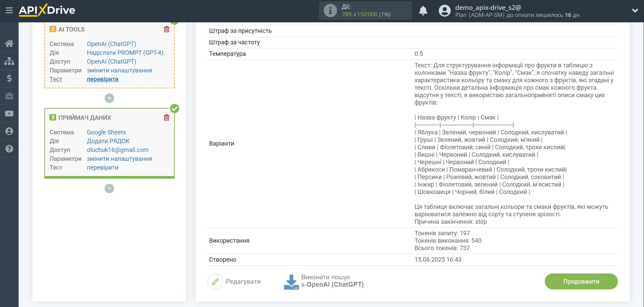Expand the account dropdown chevron
Viewport: 644px width, 307px height.
click(635, 11)
